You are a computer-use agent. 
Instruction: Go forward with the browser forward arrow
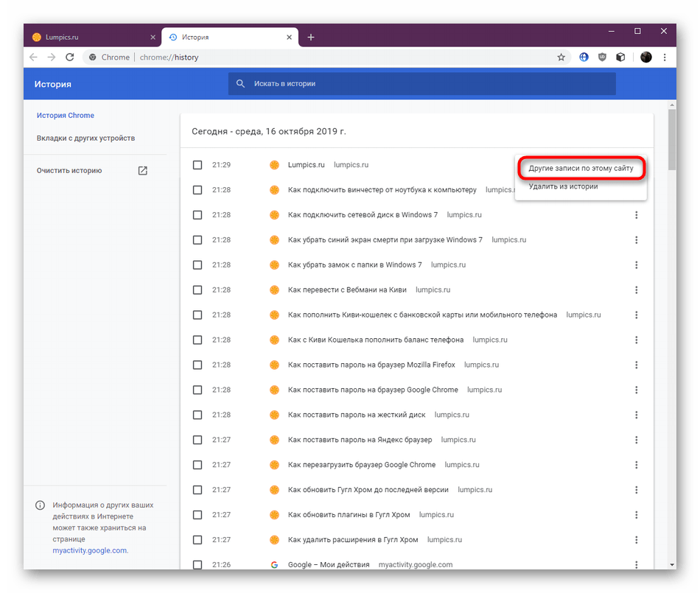click(52, 57)
